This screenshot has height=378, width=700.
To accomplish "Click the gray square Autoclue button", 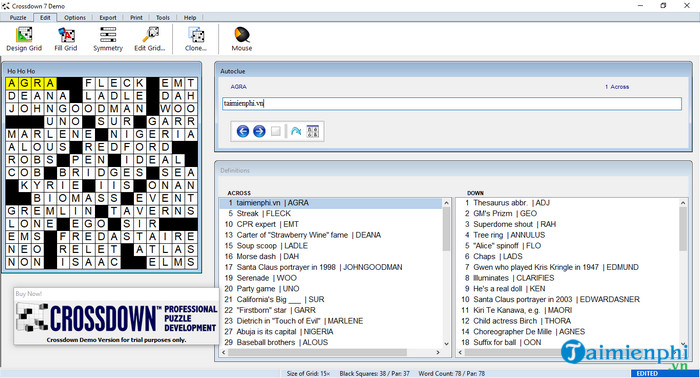I will tap(276, 131).
